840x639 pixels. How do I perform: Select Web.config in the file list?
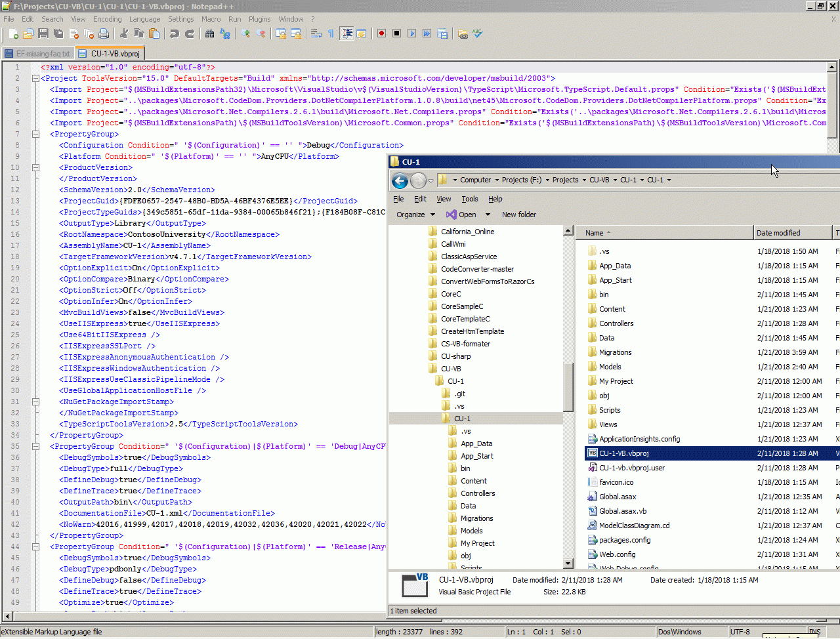(617, 554)
